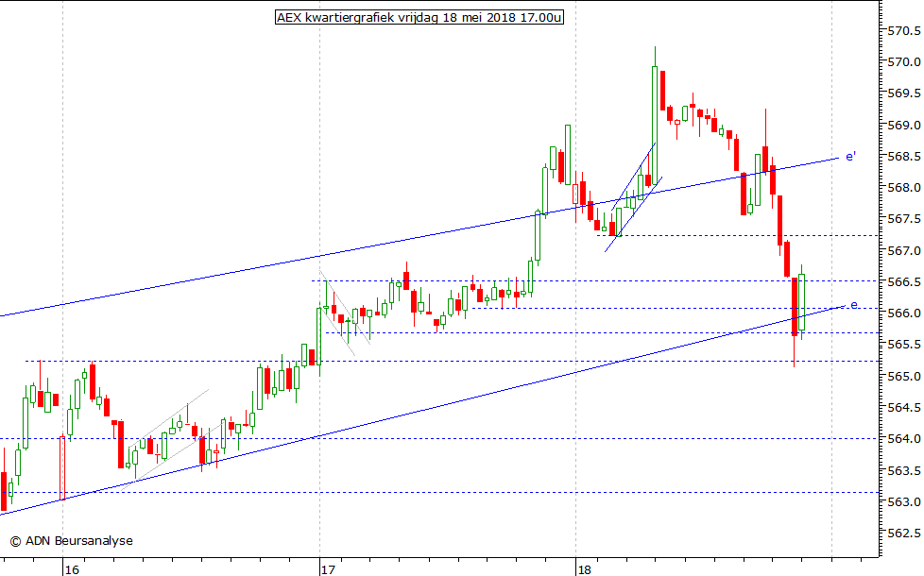
Task: Click the 566.0 price axis label
Action: coord(904,313)
